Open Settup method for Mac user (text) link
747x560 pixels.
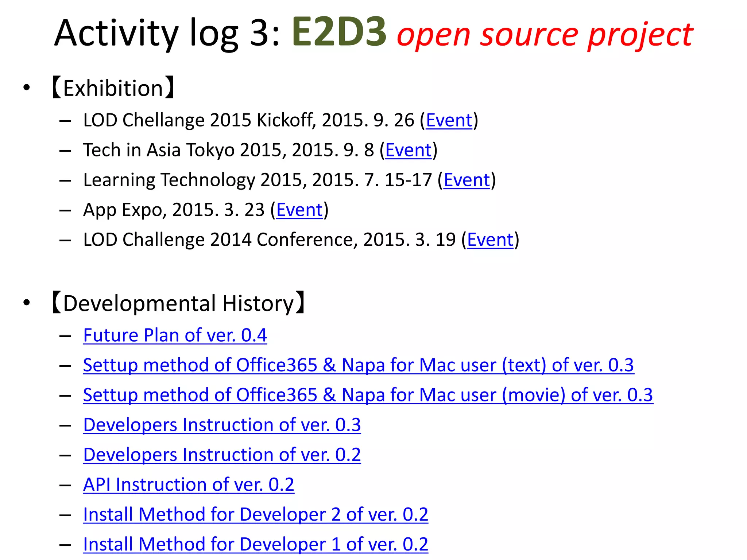point(359,365)
